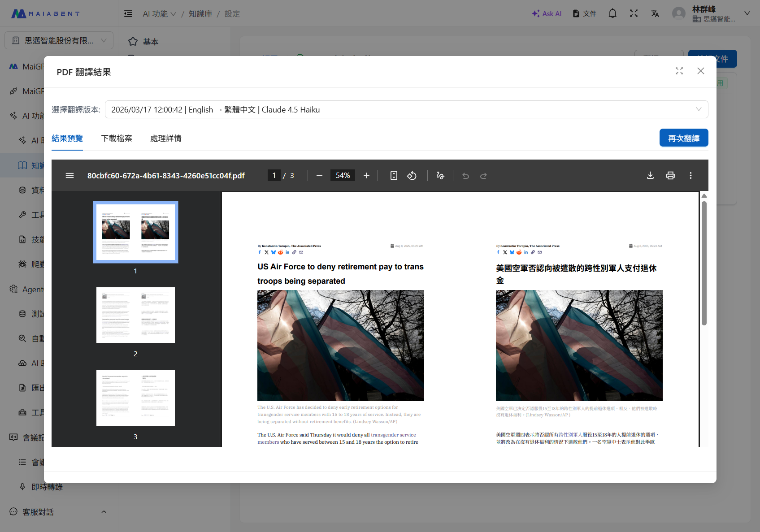This screenshot has height=532, width=760.
Task: Zoom in the PDF with plus button
Action: coord(366,176)
